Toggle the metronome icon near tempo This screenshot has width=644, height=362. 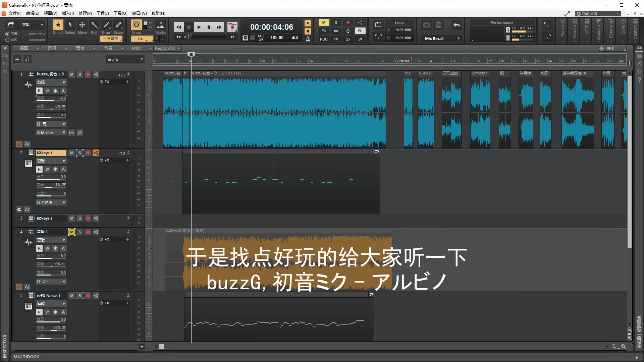click(x=308, y=39)
